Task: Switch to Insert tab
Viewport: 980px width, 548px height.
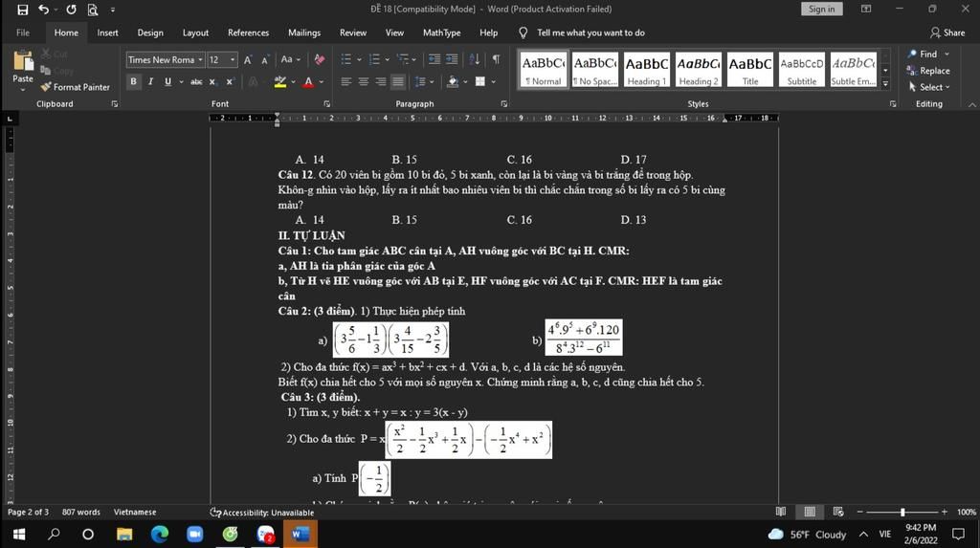Action: 107,33
